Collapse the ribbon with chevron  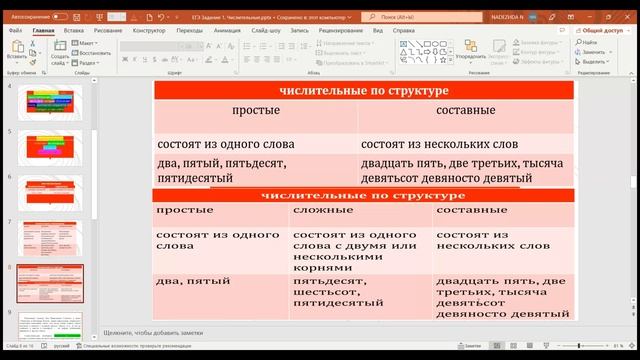point(631,73)
